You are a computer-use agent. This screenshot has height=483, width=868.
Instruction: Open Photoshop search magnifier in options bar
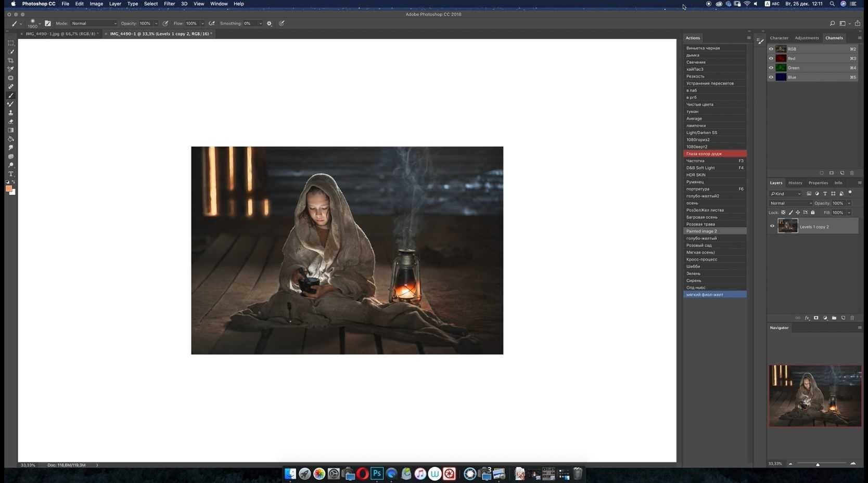point(832,23)
